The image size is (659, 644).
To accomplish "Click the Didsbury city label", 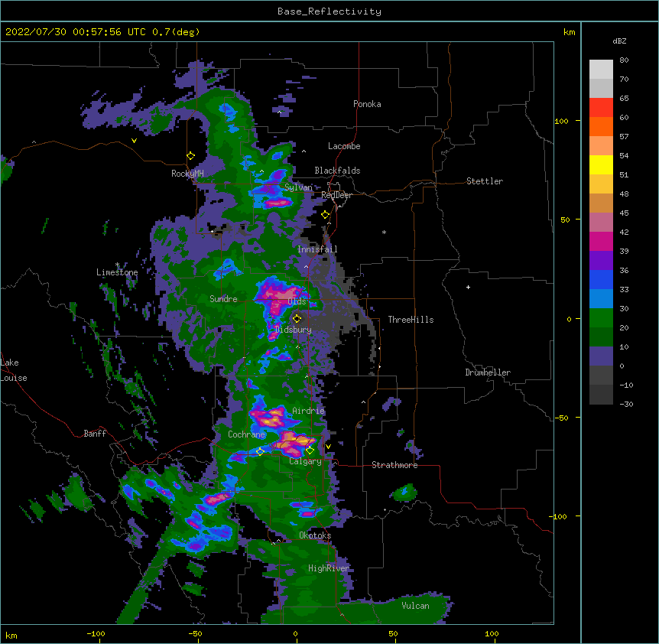I will tap(293, 330).
